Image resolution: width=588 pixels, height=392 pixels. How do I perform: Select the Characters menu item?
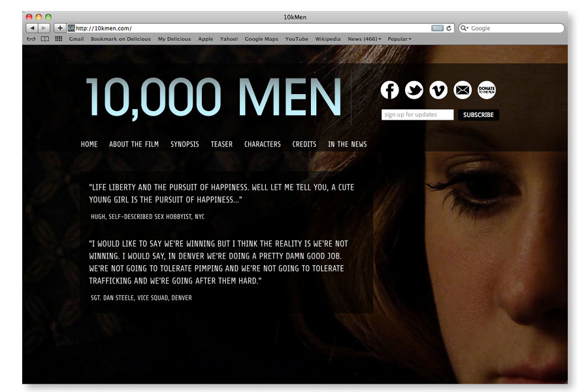[x=263, y=144]
